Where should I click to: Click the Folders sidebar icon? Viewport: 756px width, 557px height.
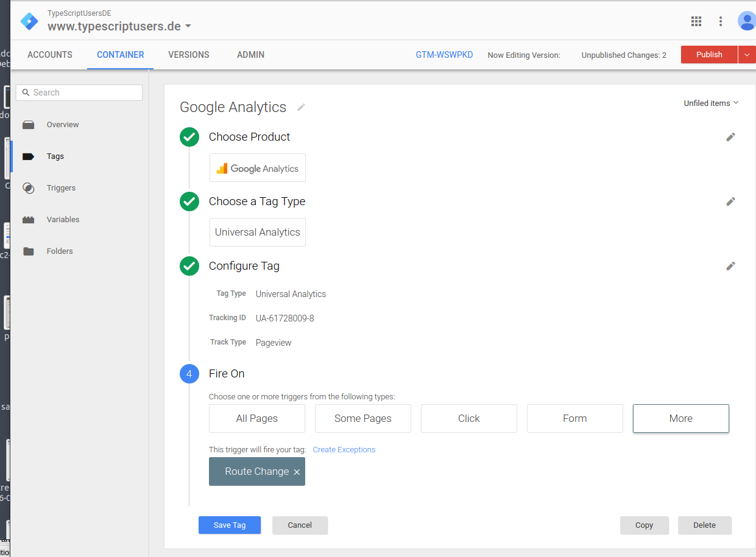click(28, 251)
